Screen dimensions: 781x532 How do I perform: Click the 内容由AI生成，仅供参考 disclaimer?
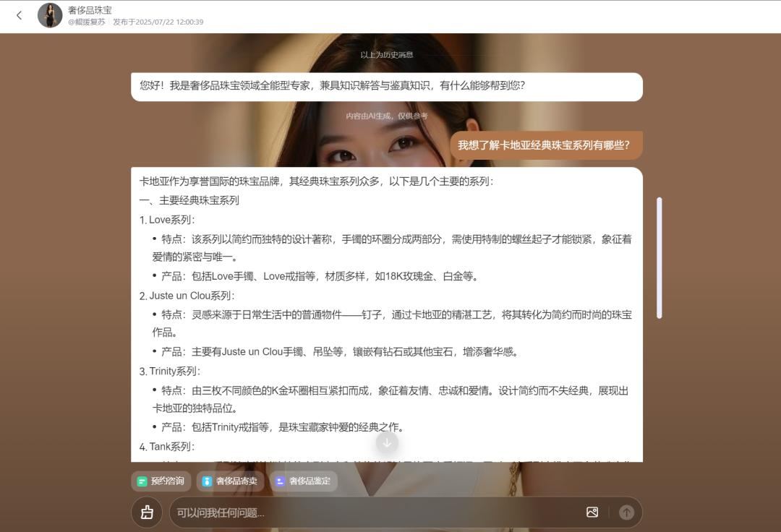[x=387, y=116]
